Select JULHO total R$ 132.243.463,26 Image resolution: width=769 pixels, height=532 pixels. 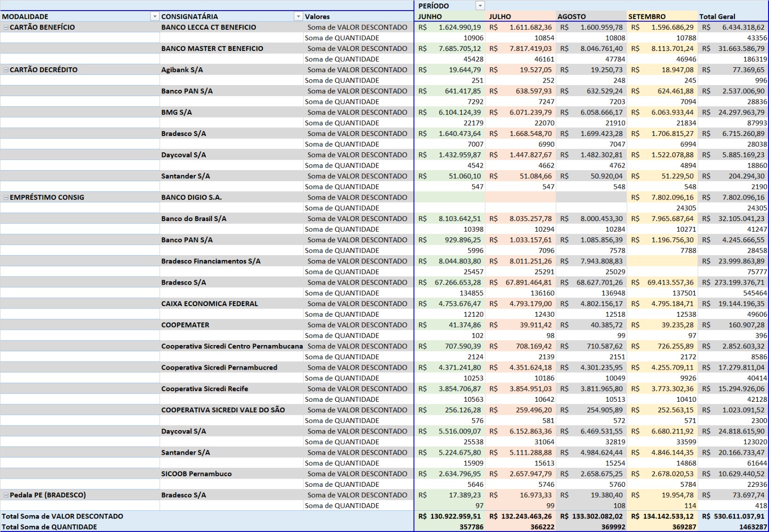pyautogui.click(x=521, y=516)
